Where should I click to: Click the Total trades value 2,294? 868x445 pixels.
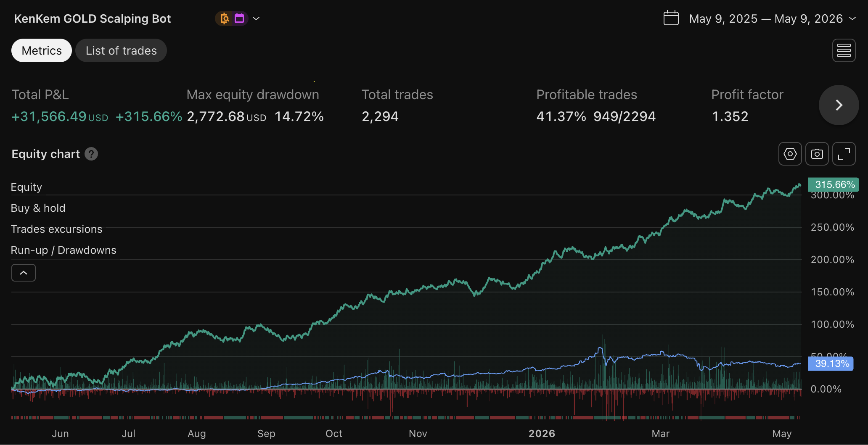click(380, 116)
